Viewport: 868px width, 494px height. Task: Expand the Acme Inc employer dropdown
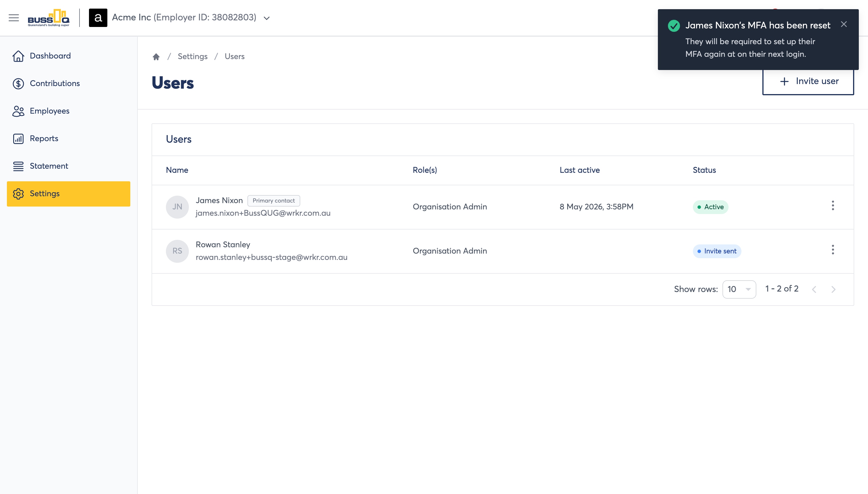pos(266,18)
